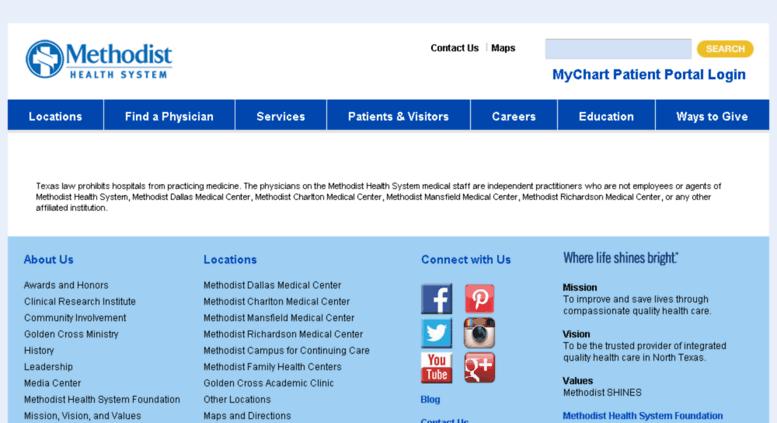Go to Methodist Dallas Medical Center
The image size is (777, 423).
[272, 285]
